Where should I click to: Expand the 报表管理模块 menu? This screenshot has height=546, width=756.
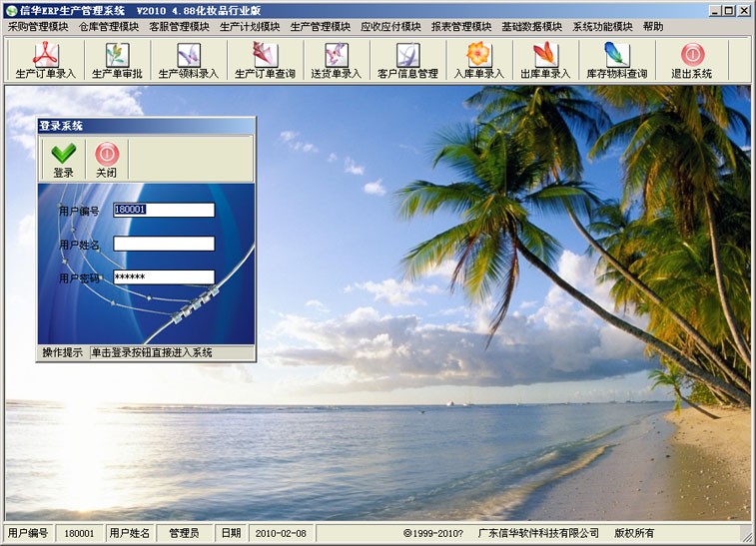[x=461, y=27]
